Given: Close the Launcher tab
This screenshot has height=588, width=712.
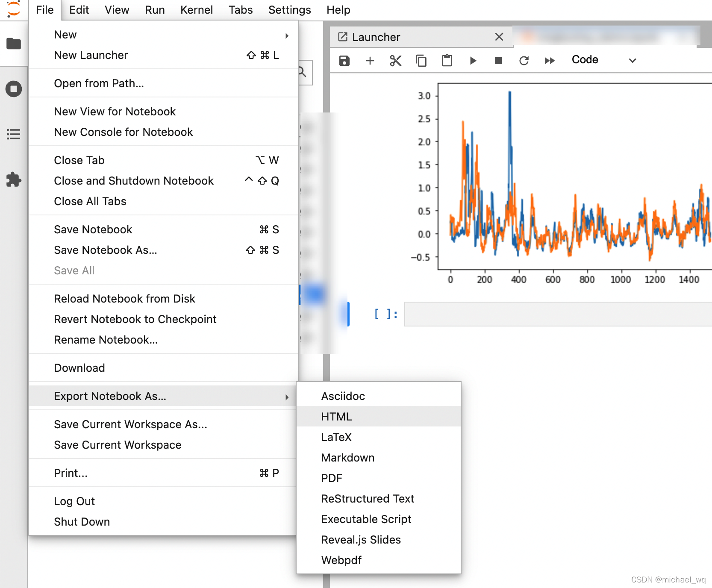Looking at the screenshot, I should tap(499, 37).
